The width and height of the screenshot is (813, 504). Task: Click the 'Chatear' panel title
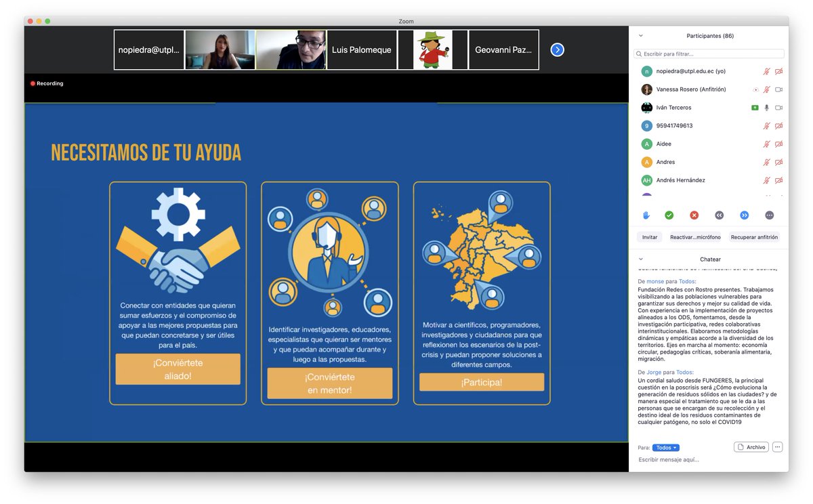(710, 259)
